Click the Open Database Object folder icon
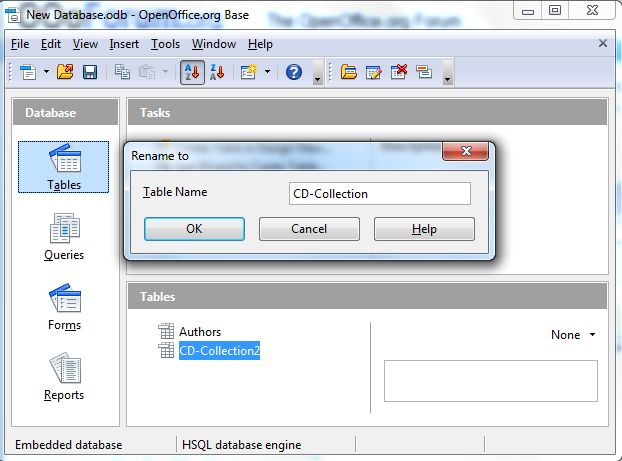The height and width of the screenshot is (461, 622). (x=349, y=72)
